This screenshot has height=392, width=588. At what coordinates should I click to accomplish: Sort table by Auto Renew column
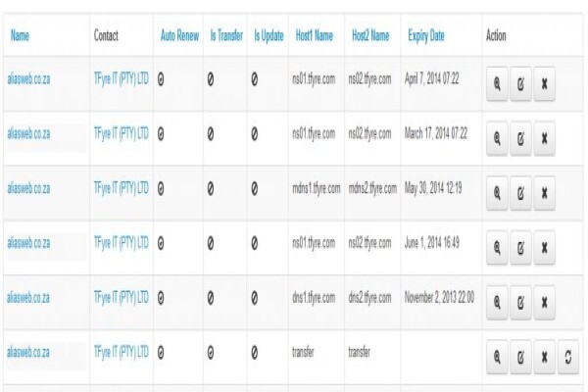click(x=179, y=35)
